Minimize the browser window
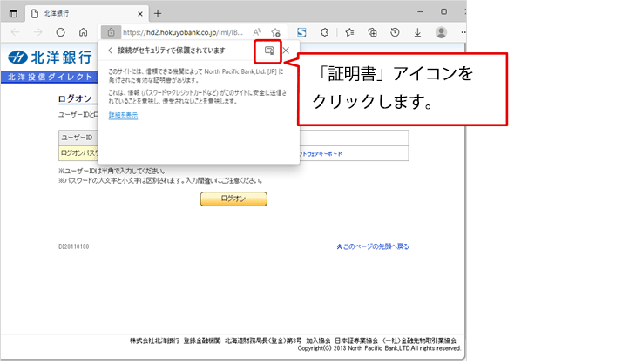 (420, 11)
